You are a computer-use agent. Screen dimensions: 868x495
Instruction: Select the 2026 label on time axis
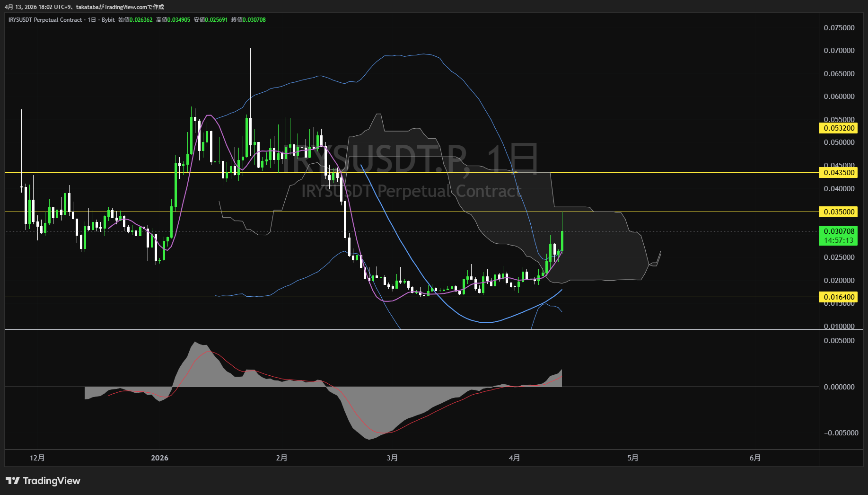159,458
